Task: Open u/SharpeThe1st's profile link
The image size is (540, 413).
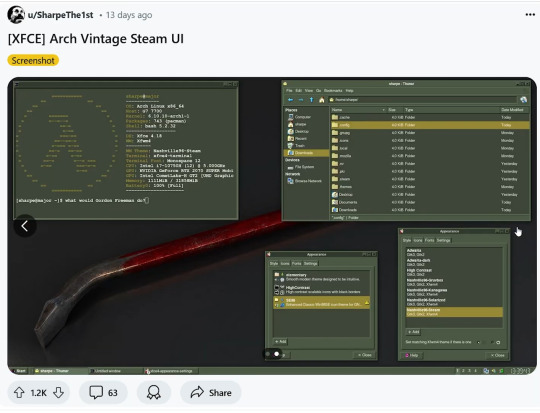Action: (61, 15)
